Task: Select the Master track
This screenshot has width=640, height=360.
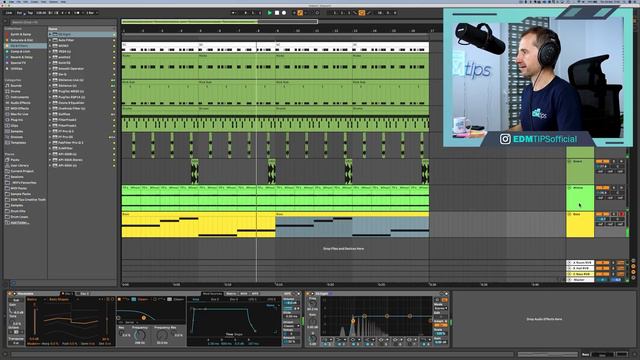Action: 580,280
